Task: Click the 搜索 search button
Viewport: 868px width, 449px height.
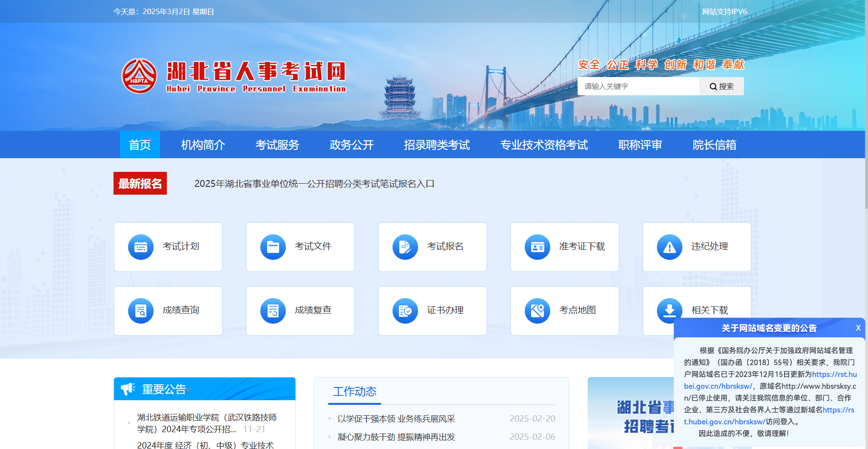Action: (721, 86)
